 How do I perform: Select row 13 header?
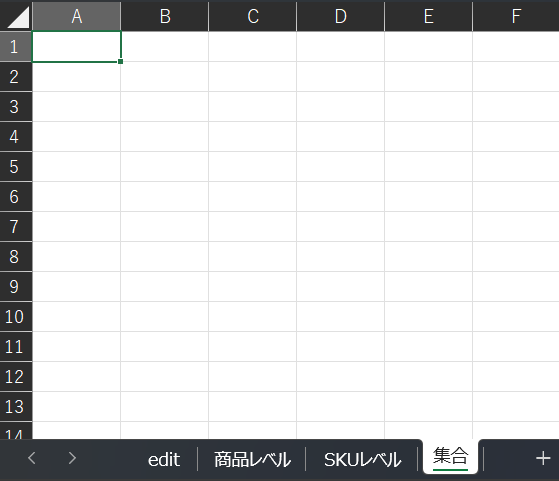pos(16,407)
